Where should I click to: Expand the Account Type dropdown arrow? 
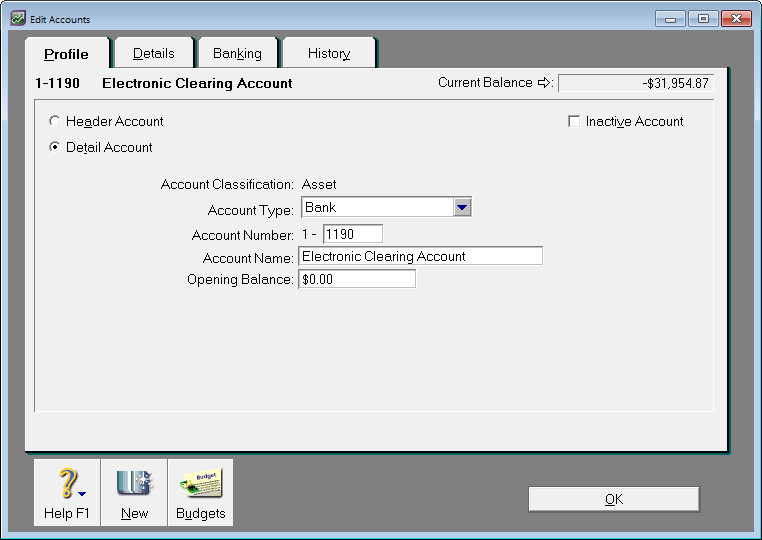(x=461, y=207)
